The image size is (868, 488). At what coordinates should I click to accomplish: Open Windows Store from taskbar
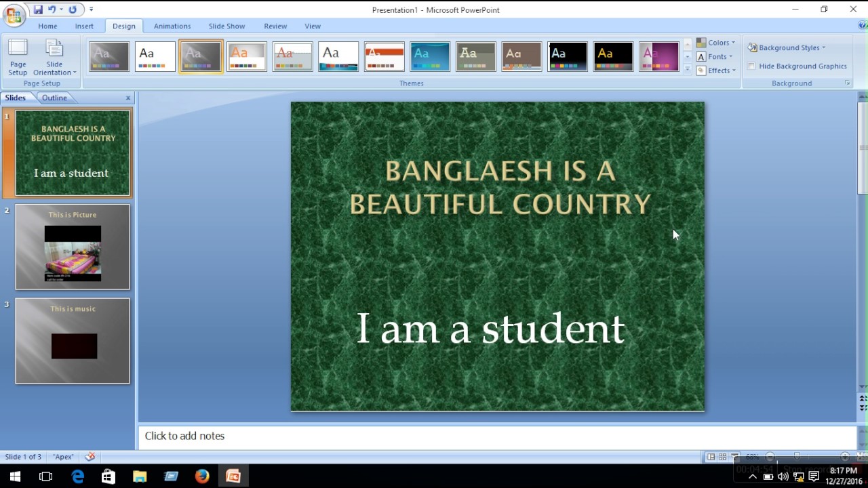108,476
